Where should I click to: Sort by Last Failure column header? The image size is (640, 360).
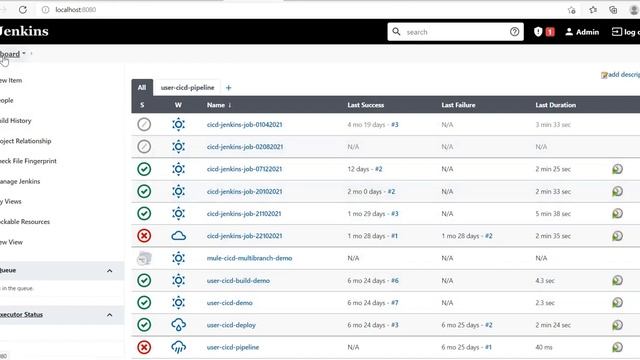458,105
